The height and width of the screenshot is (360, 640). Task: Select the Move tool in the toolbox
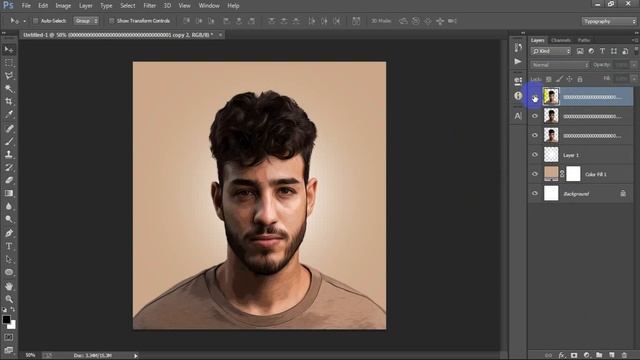(9, 50)
